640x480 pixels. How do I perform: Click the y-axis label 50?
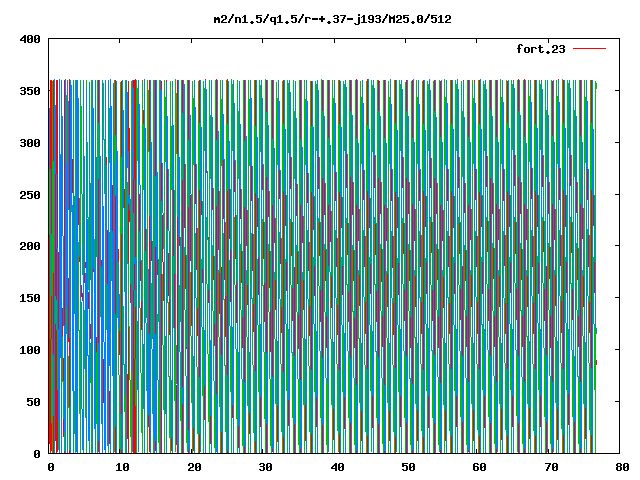[x=33, y=402]
